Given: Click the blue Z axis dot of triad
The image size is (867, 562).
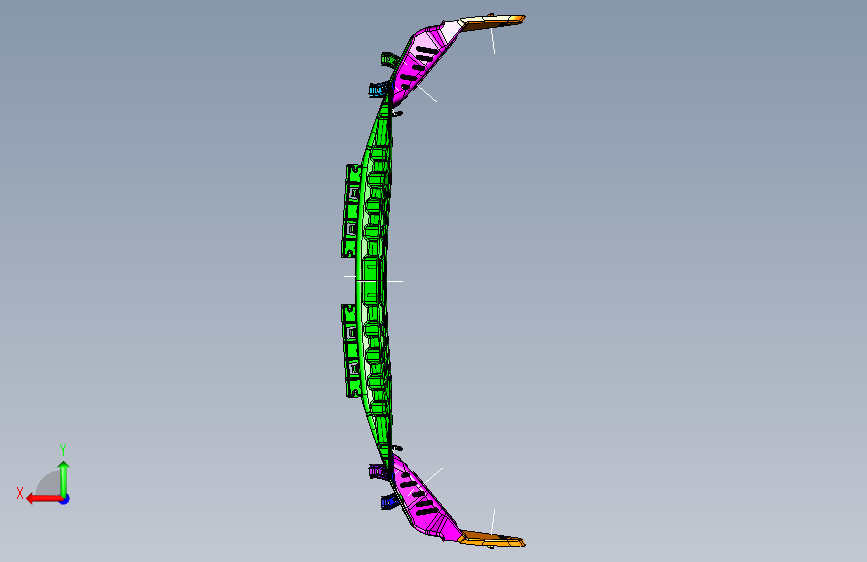Looking at the screenshot, I should (65, 499).
